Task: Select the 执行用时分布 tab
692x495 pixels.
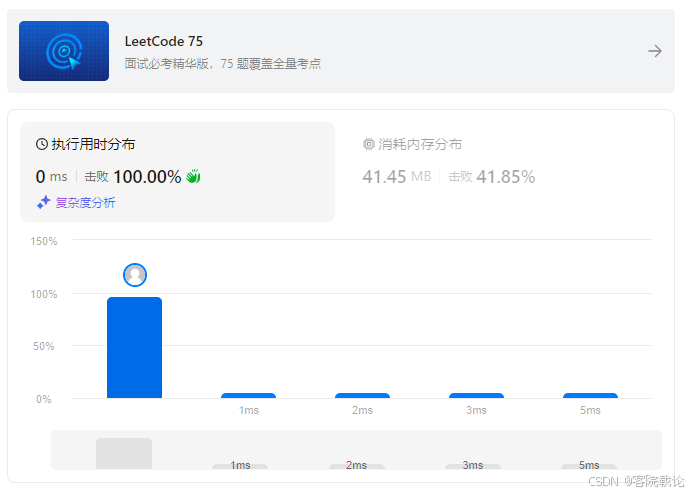Action: [x=177, y=172]
